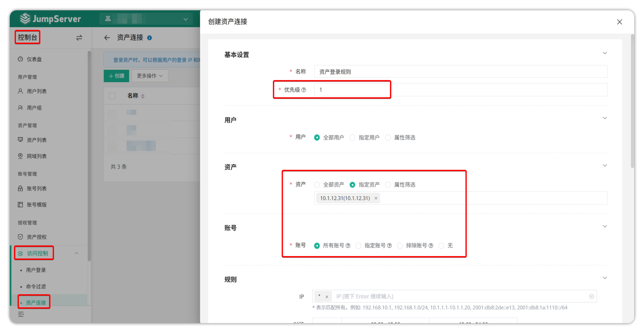
Task: Remove the asterisk IP tag
Action: click(327, 297)
